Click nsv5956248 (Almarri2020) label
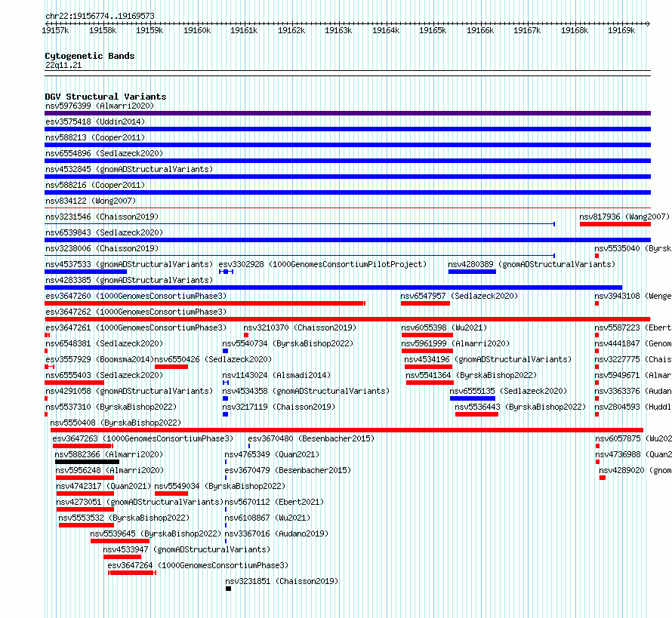The height and width of the screenshot is (618, 672). pos(109,470)
